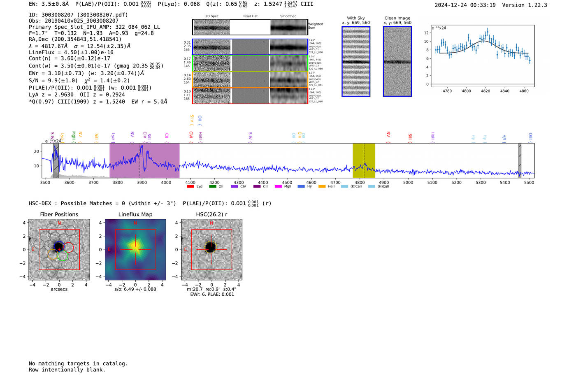Click the Clean Image cutout
The image size is (576, 392).
pos(397,61)
